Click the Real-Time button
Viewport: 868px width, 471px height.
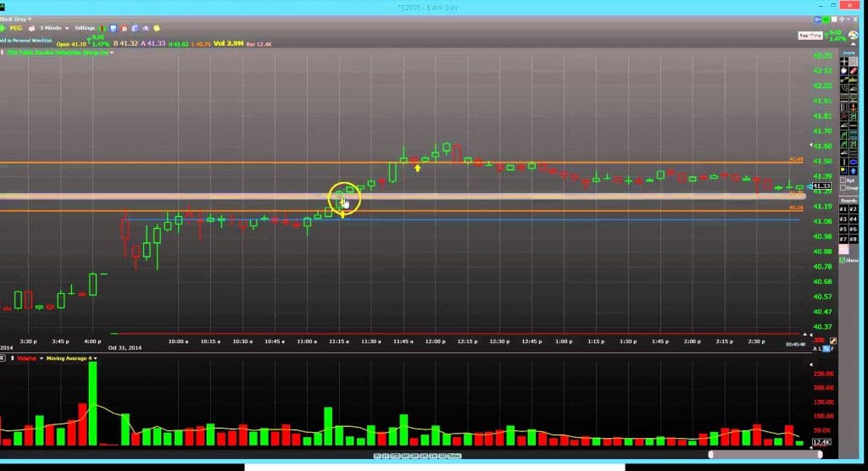tap(810, 36)
